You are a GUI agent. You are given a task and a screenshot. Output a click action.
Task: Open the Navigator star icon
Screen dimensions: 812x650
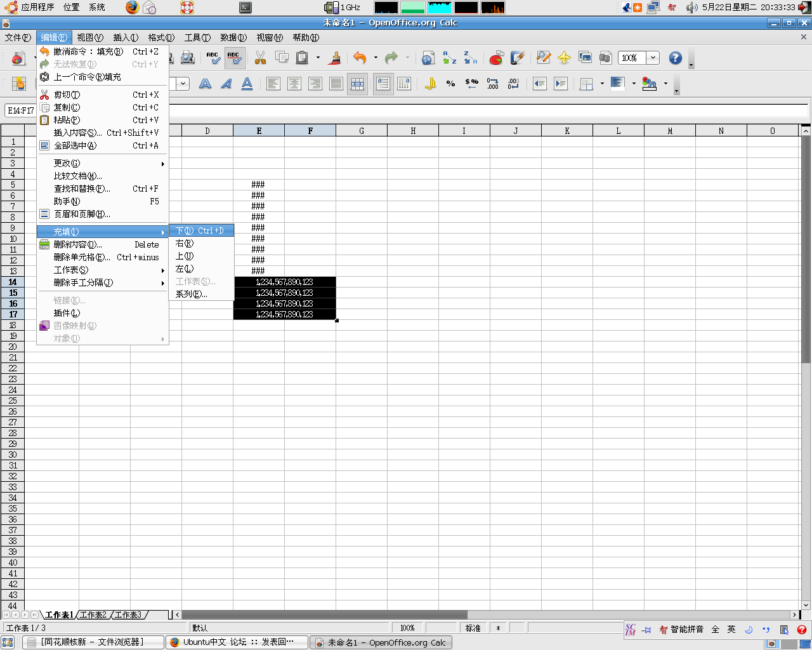(564, 58)
